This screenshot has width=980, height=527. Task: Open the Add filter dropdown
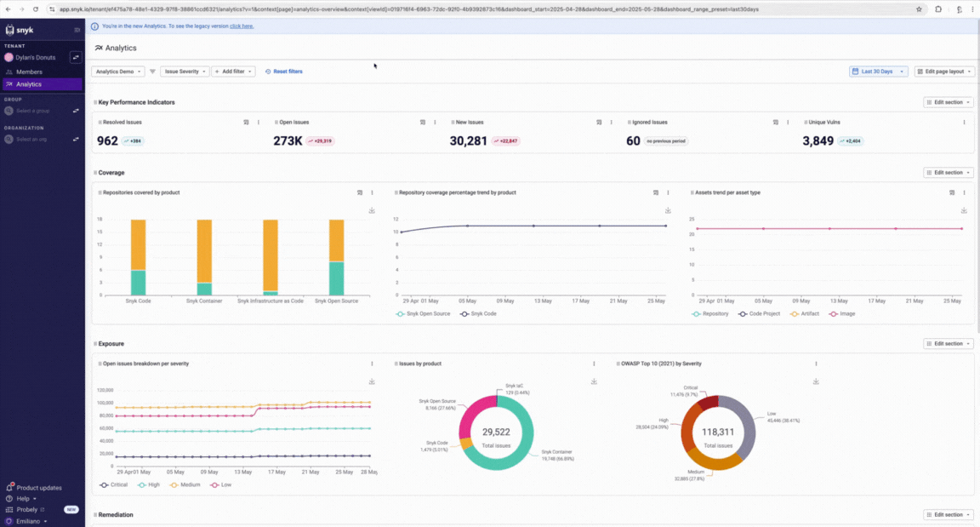[x=233, y=72]
